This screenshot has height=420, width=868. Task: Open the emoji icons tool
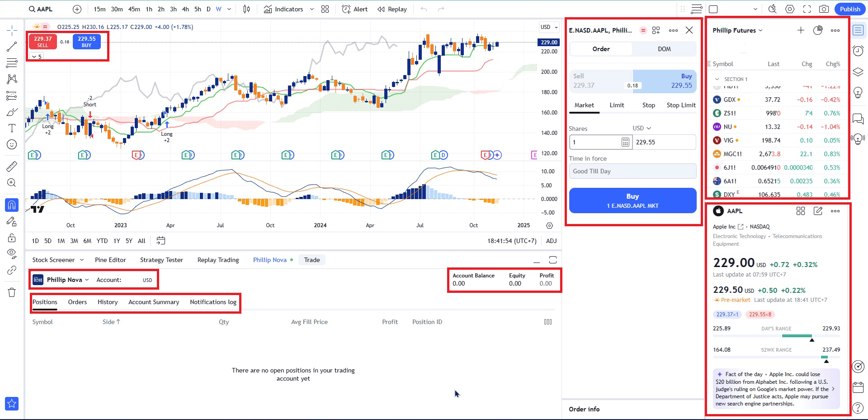coord(12,144)
